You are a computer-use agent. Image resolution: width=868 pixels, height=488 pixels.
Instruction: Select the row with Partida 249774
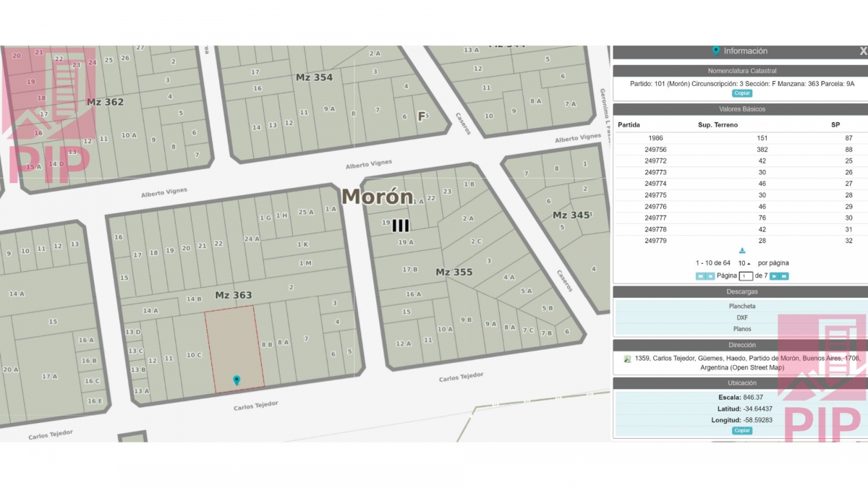tap(741, 184)
